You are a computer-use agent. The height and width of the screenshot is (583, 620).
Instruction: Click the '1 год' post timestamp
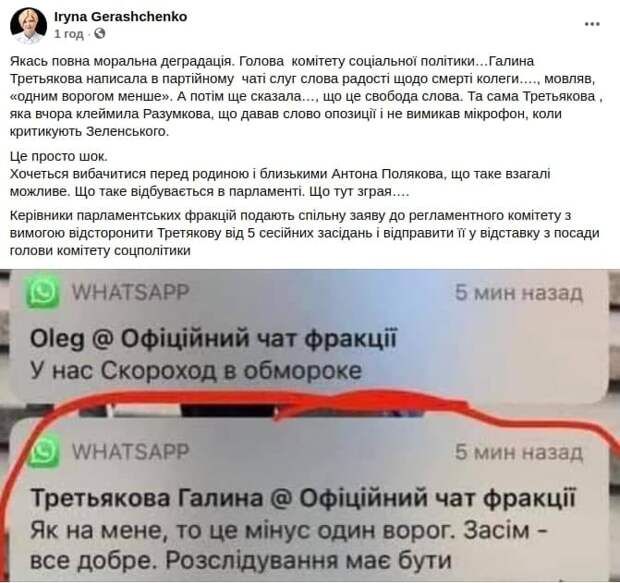[x=69, y=34]
